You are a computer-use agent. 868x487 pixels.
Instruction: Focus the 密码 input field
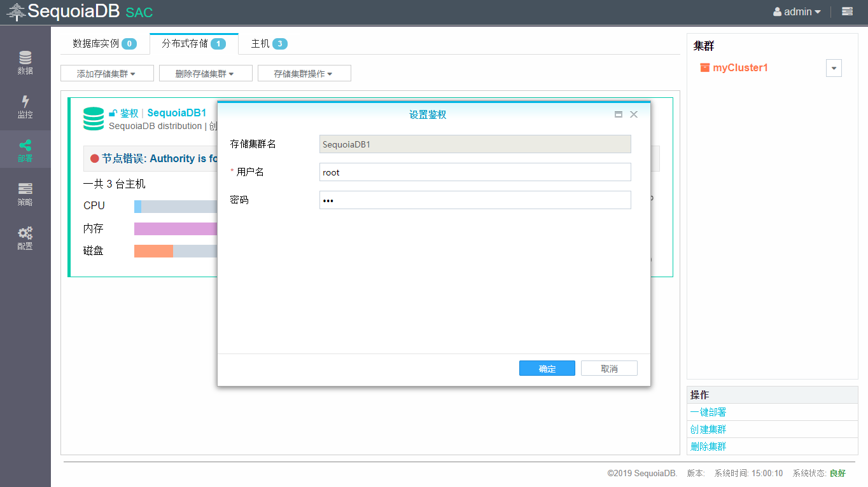click(x=475, y=200)
